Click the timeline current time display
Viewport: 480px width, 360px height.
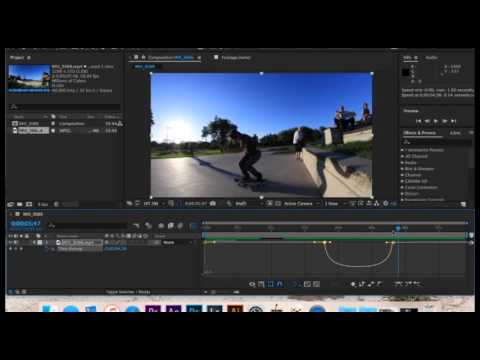point(26,224)
